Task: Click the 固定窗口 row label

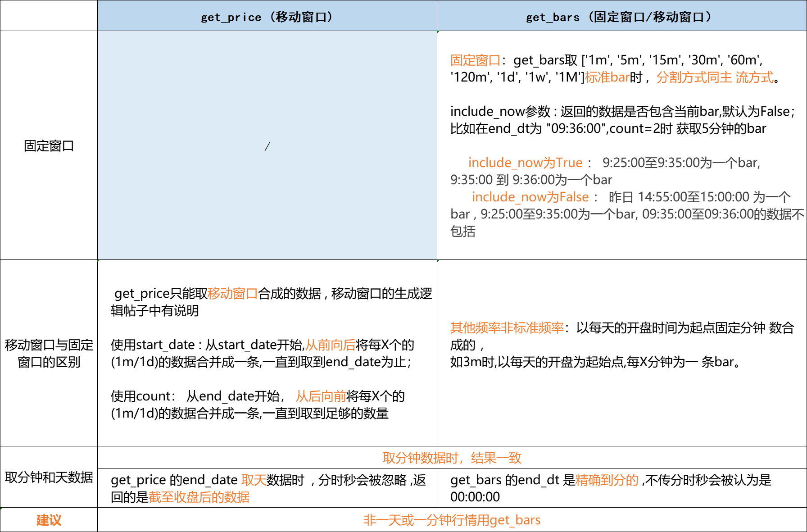Action: point(49,146)
